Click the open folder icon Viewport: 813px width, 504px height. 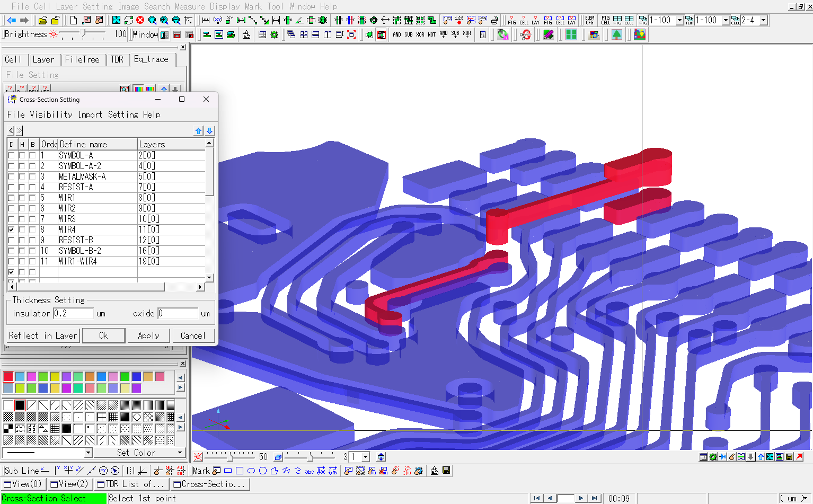(43, 20)
